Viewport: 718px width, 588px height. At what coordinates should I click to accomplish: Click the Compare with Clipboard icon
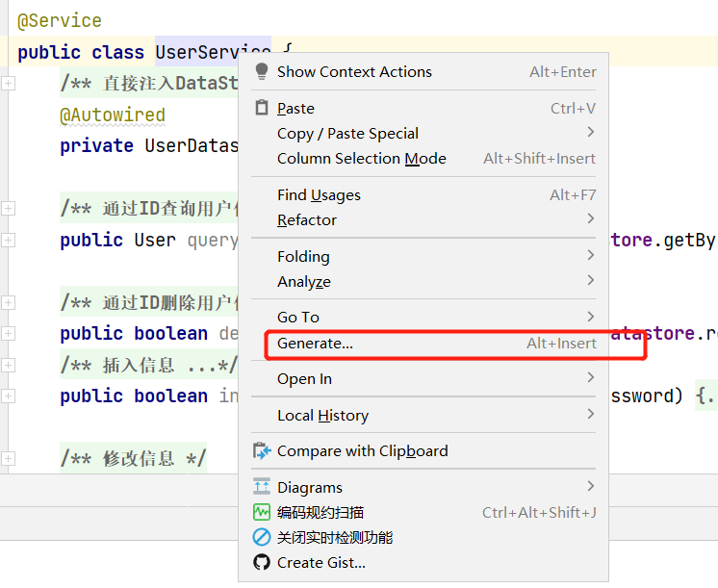click(x=262, y=451)
